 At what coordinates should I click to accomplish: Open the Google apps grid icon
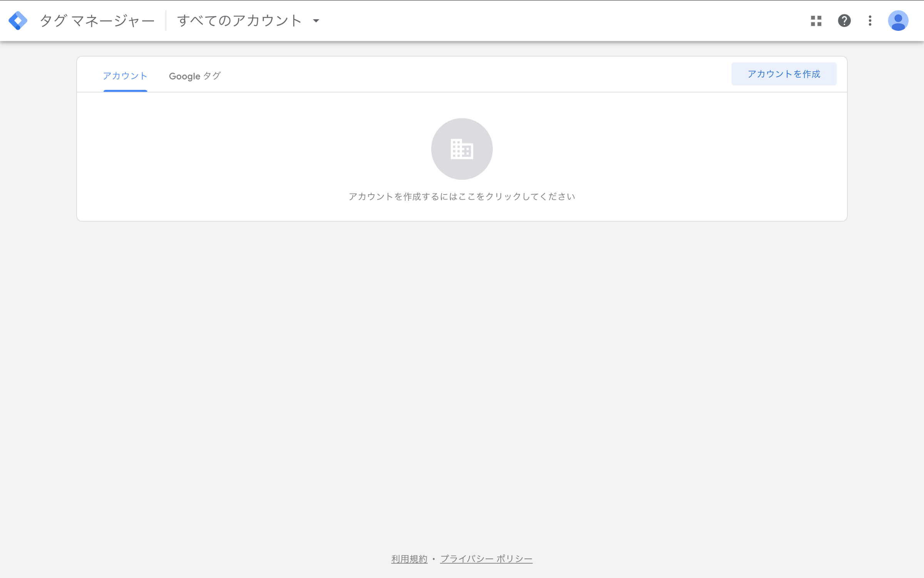point(816,20)
